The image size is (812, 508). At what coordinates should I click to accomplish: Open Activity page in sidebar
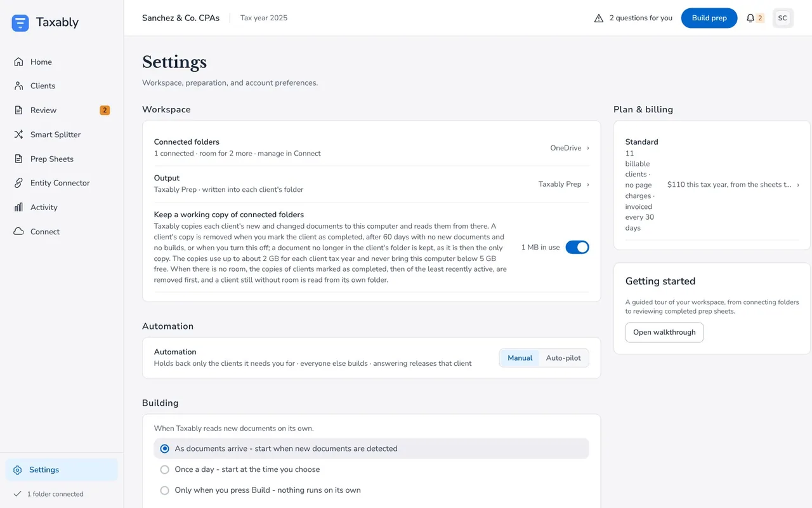pyautogui.click(x=62, y=207)
